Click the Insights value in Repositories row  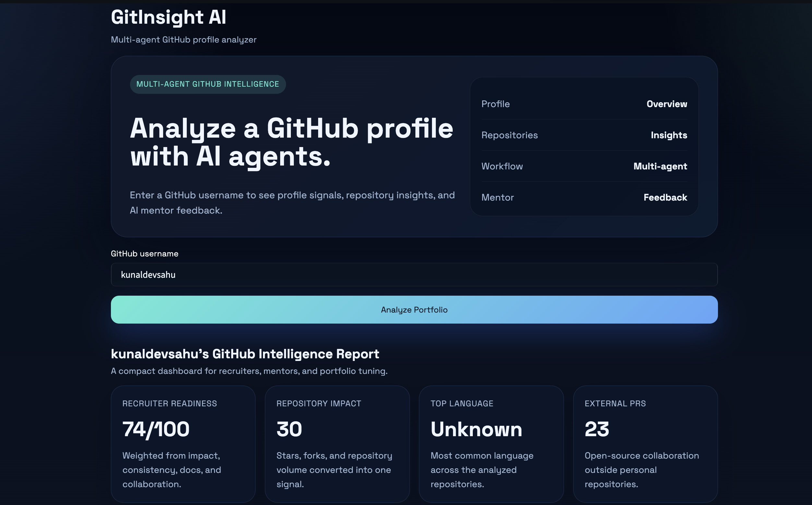click(x=669, y=135)
